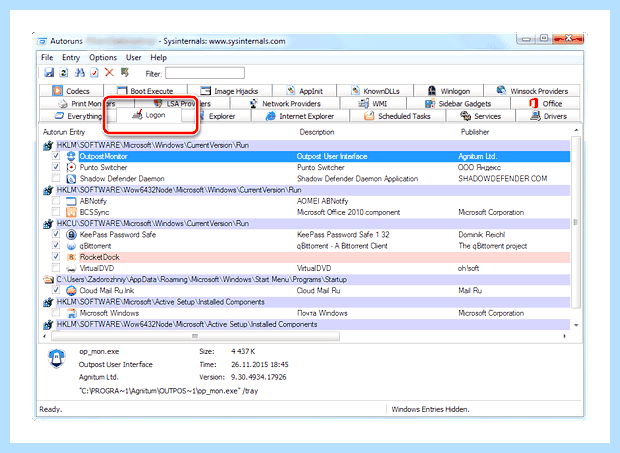620x453 pixels.
Task: Open the KnownDLLs tab
Action: pyautogui.click(x=375, y=91)
